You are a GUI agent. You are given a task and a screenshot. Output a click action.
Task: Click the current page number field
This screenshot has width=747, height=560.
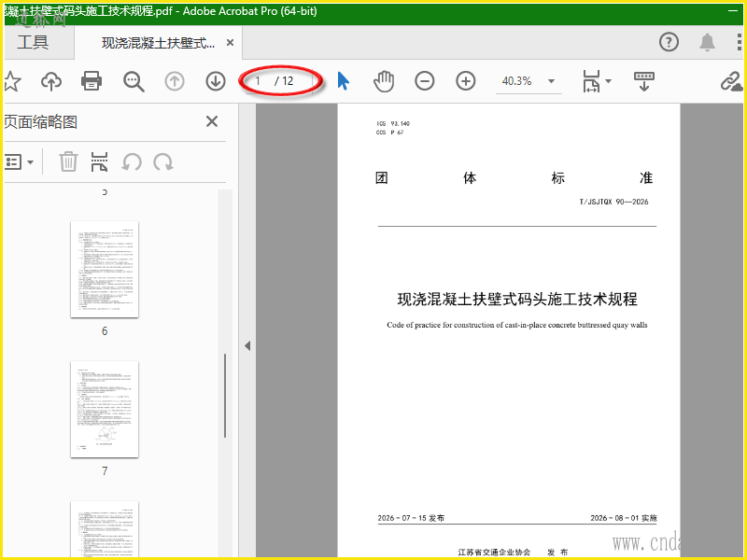pos(258,81)
